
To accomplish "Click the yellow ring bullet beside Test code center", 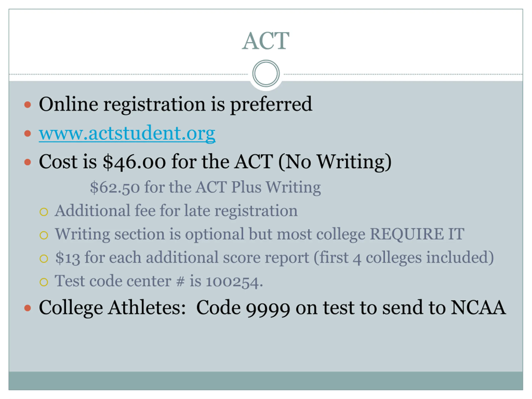I will (44, 282).
